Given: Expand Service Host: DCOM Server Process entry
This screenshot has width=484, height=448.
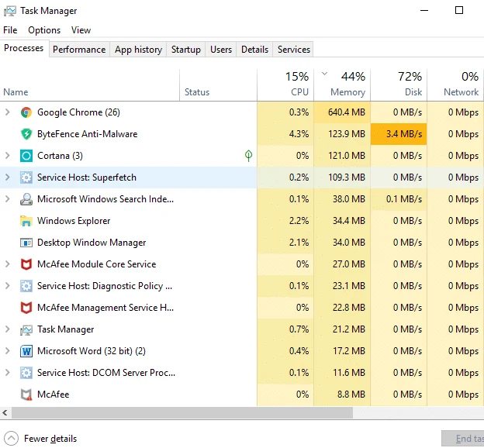Looking at the screenshot, I should 8,373.
